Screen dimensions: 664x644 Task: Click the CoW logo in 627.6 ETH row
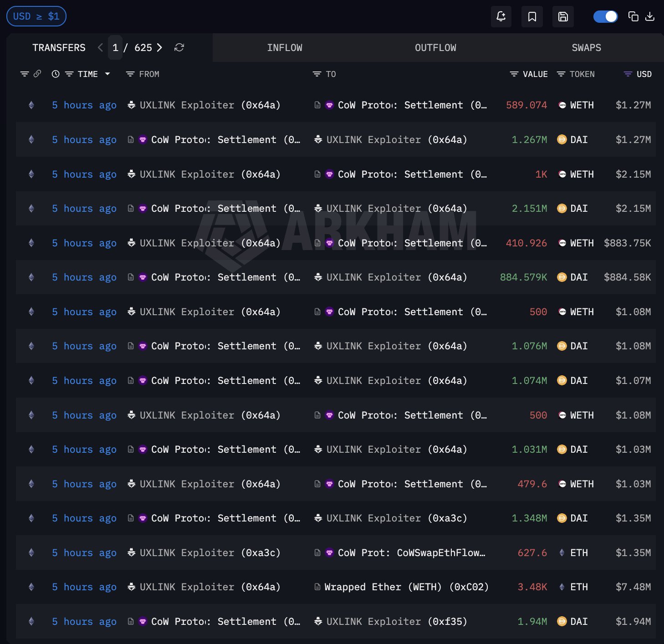click(x=329, y=553)
